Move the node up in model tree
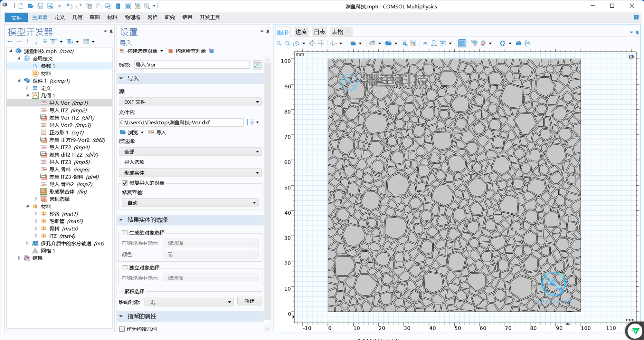This screenshot has height=340, width=644. [27, 42]
